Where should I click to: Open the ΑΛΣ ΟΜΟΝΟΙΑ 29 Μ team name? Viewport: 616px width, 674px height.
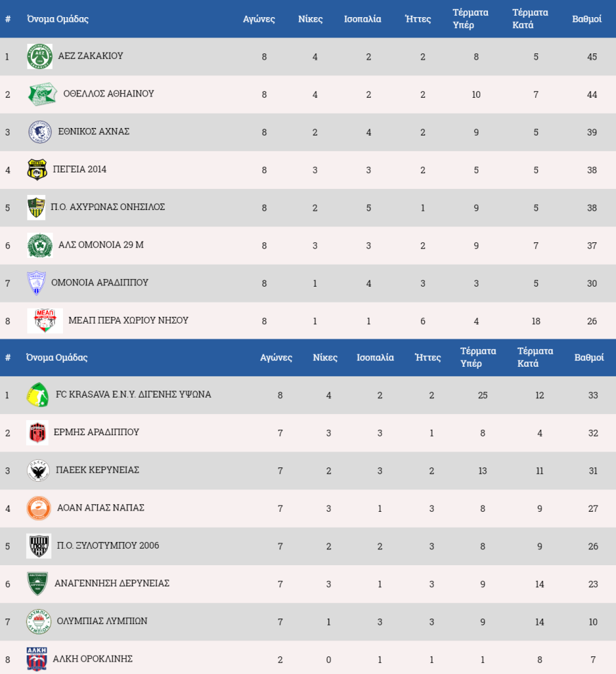(x=101, y=244)
